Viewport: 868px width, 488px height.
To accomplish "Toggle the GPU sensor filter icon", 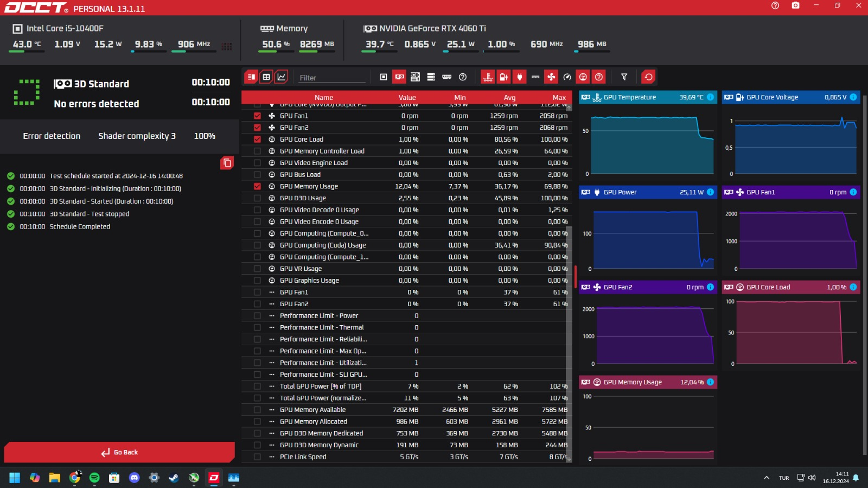I will 399,77.
